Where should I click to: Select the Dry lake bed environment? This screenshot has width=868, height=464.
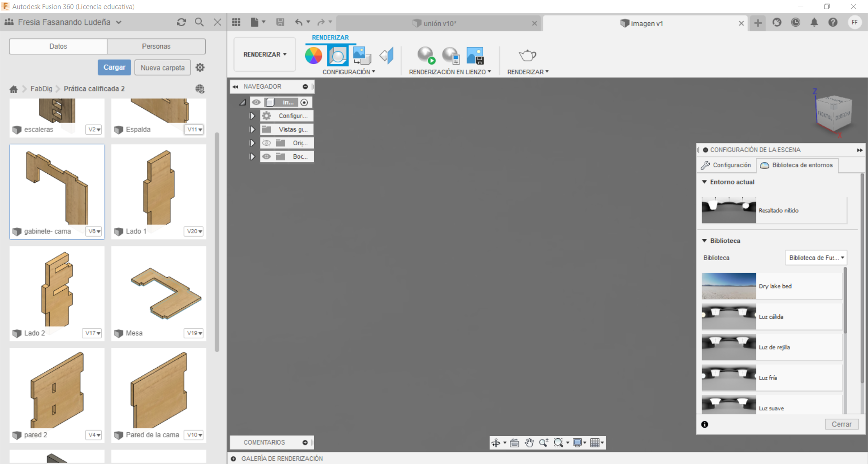pyautogui.click(x=772, y=286)
